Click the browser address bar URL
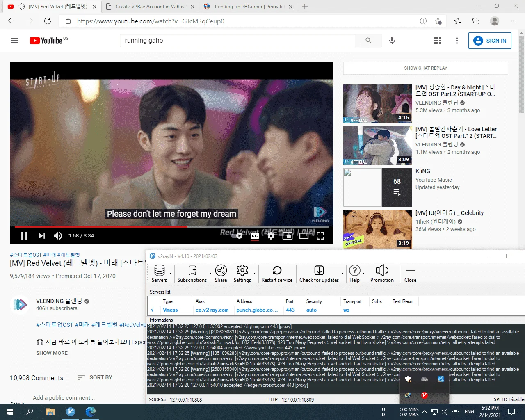 tap(151, 21)
